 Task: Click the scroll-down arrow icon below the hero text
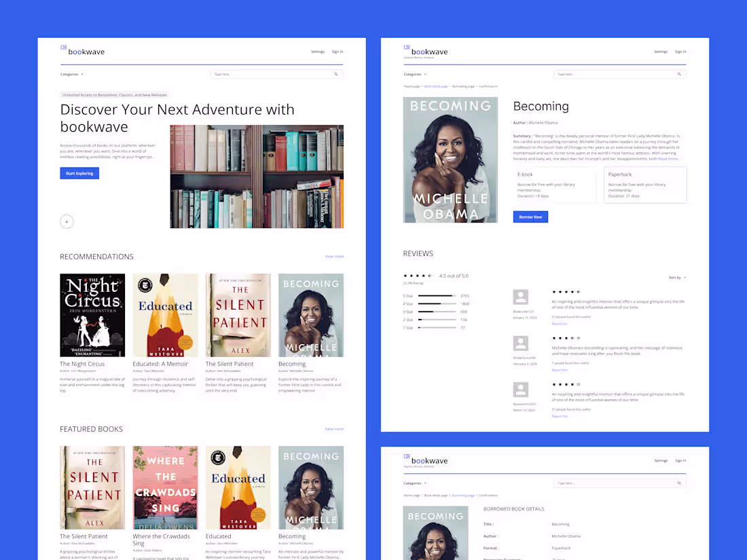(x=67, y=221)
